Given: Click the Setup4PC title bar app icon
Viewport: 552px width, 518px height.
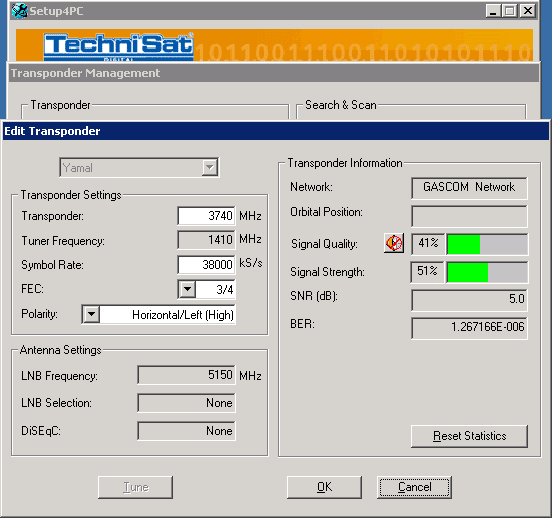Looking at the screenshot, I should pos(19,11).
